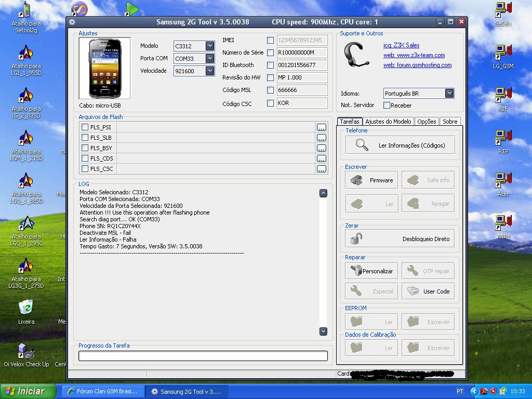Click the User Code button
Viewport: 532px width, 399px height.
pos(428,291)
